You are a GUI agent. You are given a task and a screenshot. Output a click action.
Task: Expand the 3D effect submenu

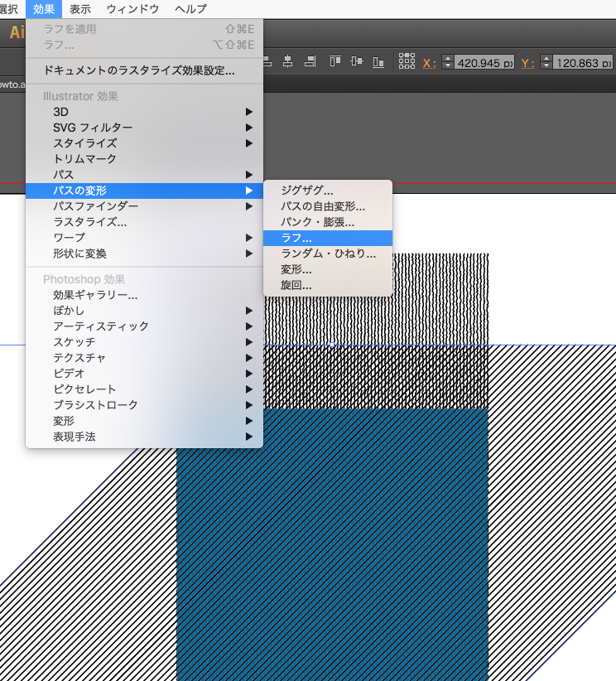tap(145, 112)
